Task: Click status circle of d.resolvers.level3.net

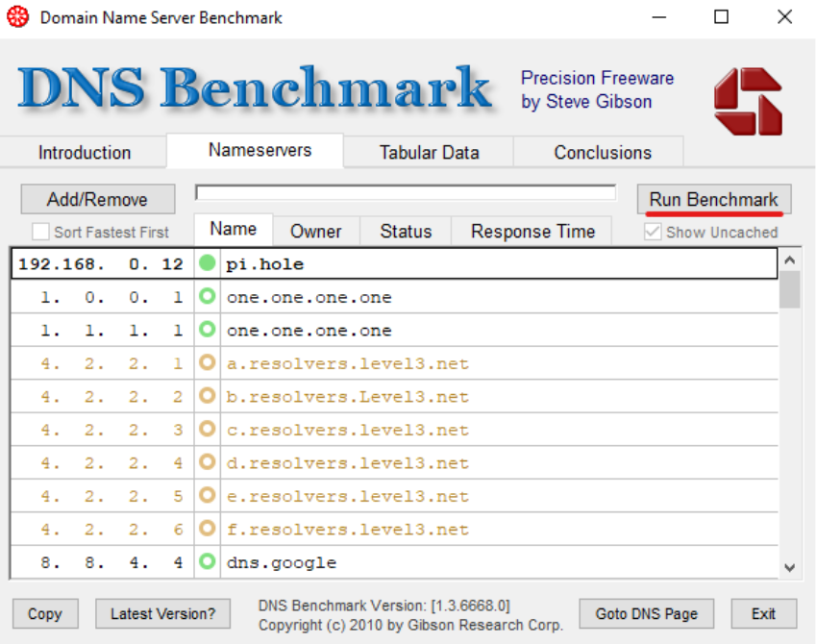Action: 207,461
